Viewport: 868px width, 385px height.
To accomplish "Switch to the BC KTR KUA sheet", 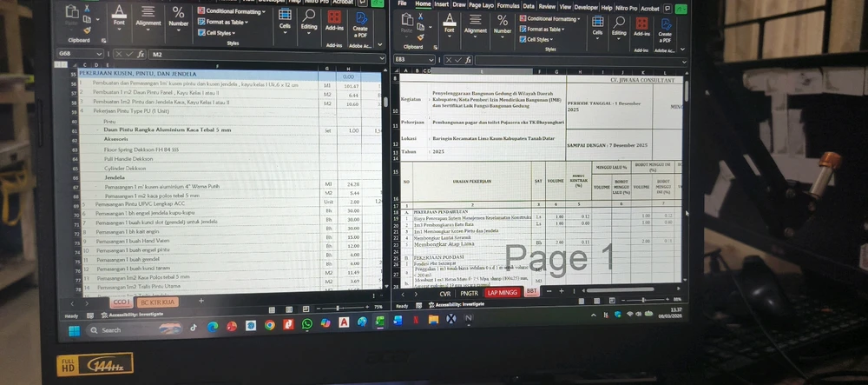I will click(x=156, y=302).
